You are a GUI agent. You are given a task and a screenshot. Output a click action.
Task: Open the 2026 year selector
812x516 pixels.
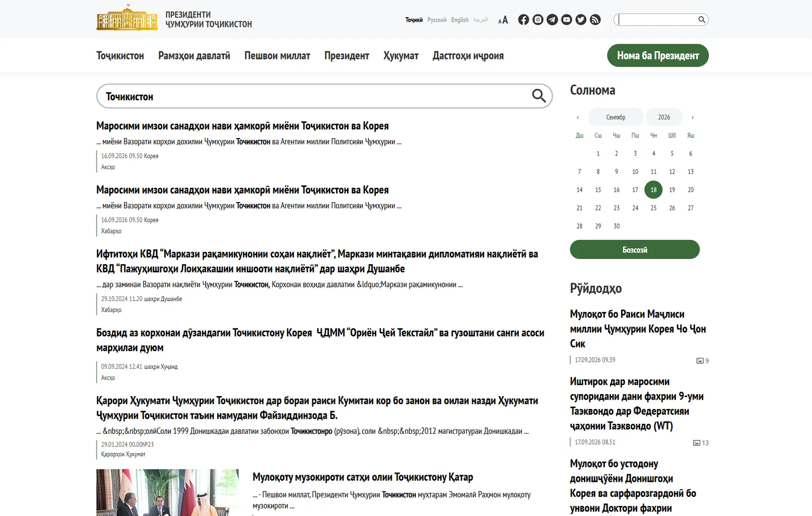tap(664, 117)
